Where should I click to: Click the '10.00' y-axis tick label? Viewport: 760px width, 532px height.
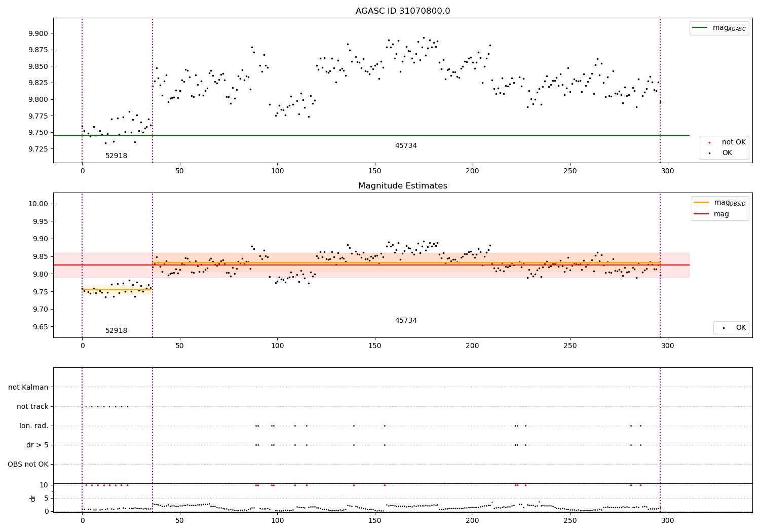pyautogui.click(x=38, y=204)
